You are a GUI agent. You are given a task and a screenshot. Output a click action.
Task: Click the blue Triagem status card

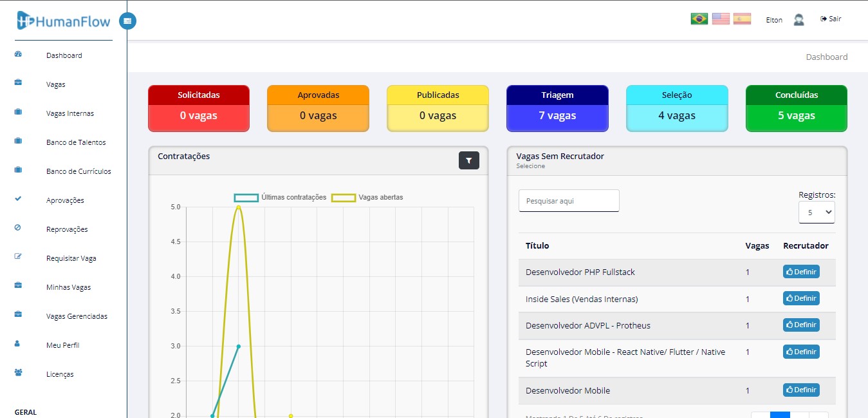[x=557, y=108]
